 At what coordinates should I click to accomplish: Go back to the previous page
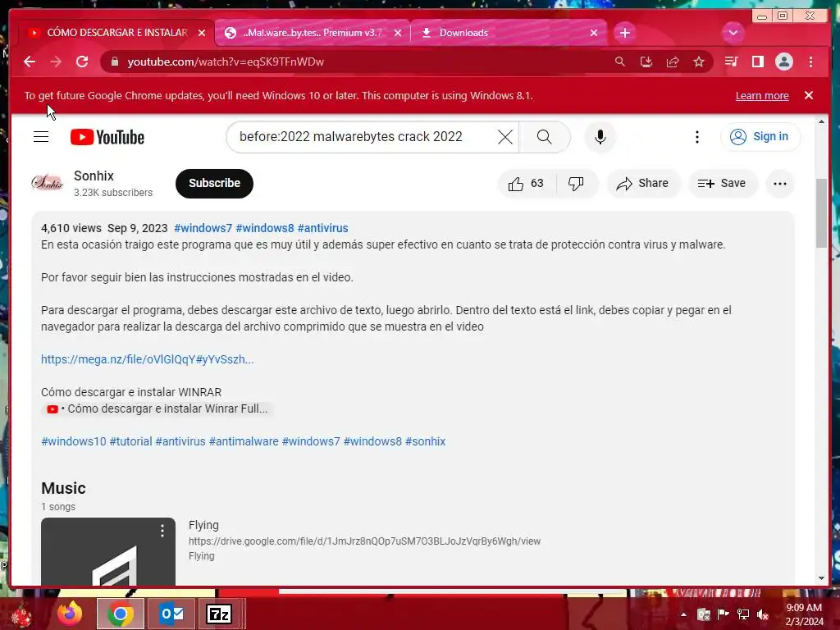point(30,62)
